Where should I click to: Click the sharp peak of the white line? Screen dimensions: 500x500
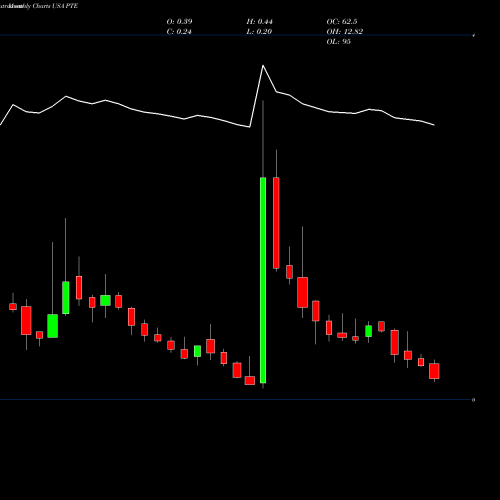point(263,66)
